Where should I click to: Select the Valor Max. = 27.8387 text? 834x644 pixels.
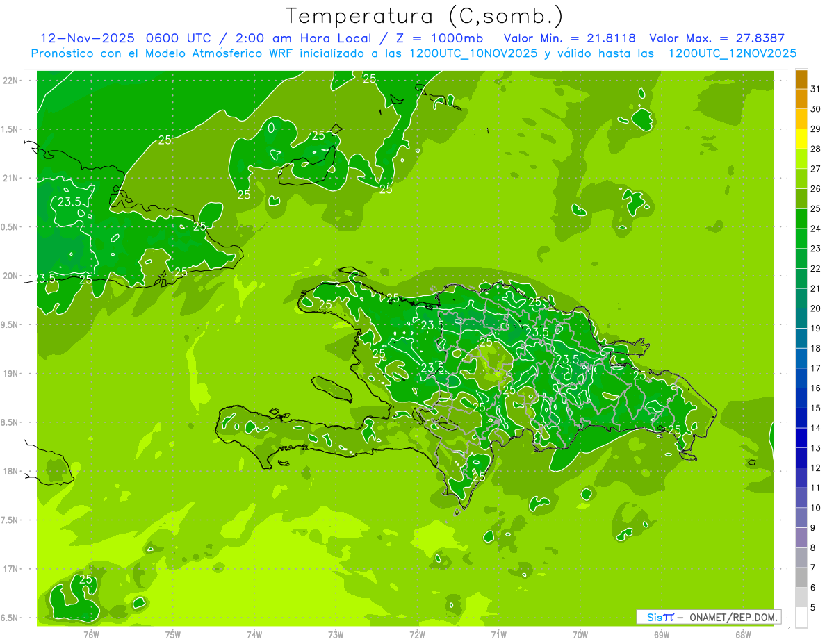(x=717, y=38)
